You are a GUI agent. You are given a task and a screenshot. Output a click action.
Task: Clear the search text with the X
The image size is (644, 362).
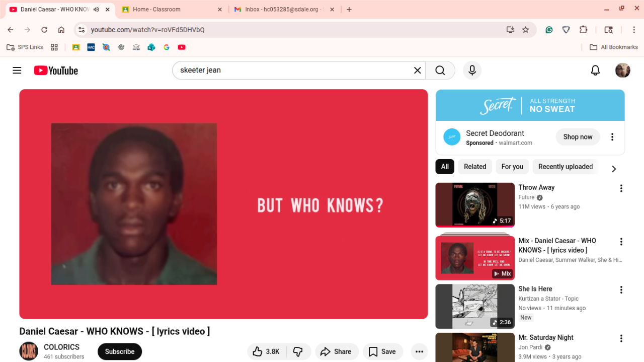(x=417, y=70)
